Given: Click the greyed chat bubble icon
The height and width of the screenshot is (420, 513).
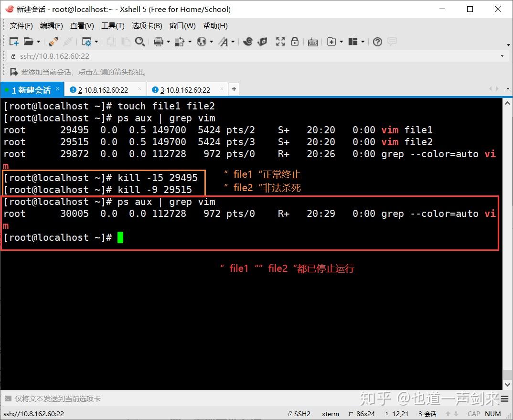Looking at the screenshot, I should click(392, 42).
